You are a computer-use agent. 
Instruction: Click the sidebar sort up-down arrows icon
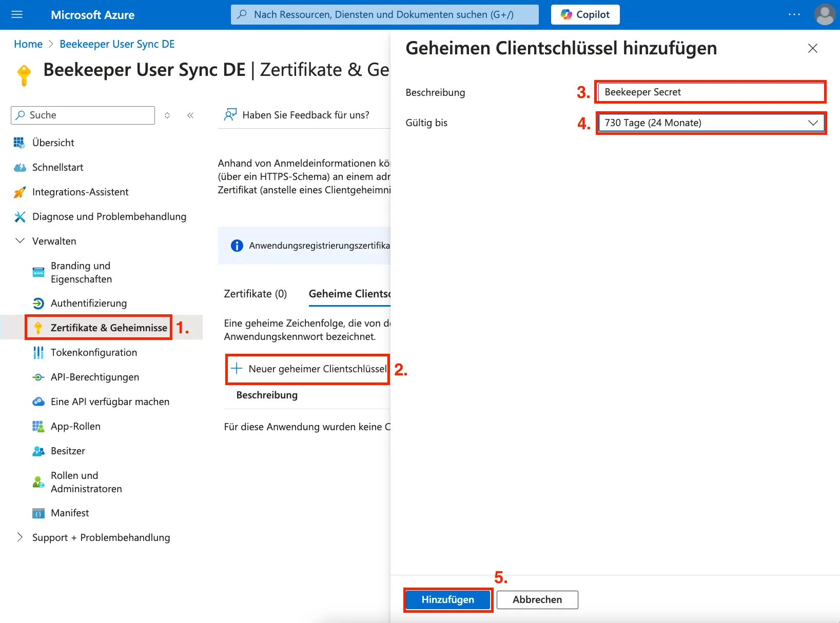pos(167,115)
